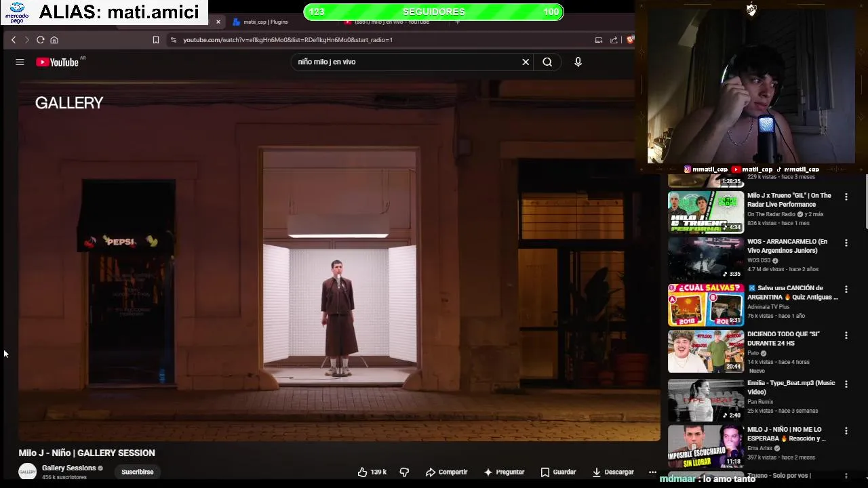Open options for Salva una CANCIÓN video
The width and height of the screenshot is (868, 488).
click(x=846, y=289)
